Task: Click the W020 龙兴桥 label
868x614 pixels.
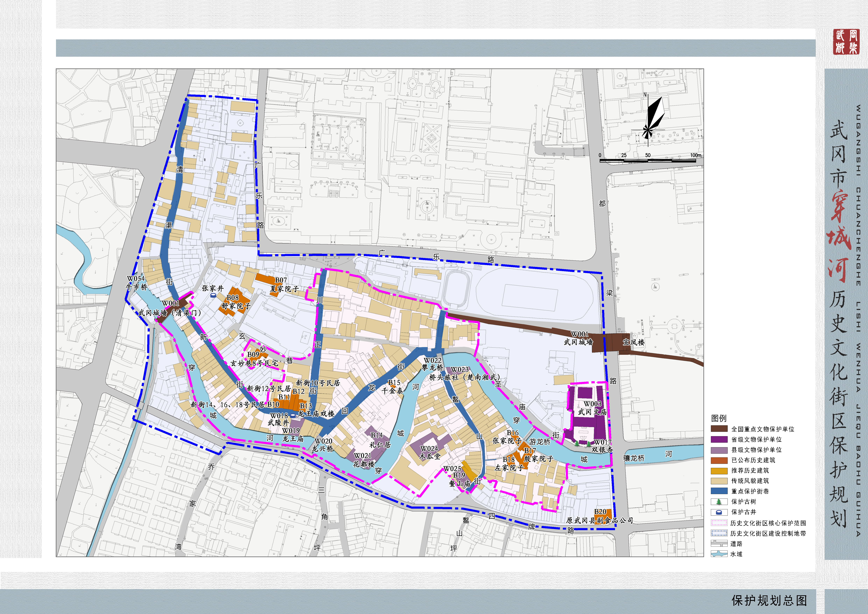Action: [x=322, y=445]
